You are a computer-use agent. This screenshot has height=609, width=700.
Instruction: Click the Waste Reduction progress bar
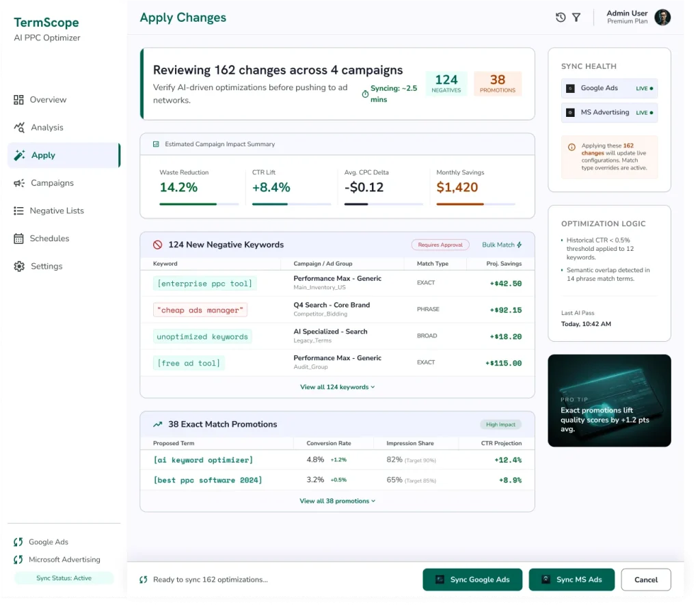199,204
